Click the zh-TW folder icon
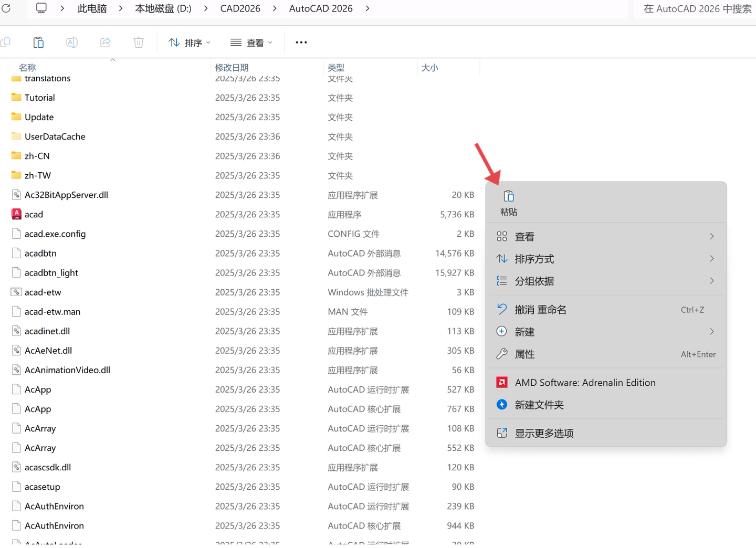 pos(16,175)
